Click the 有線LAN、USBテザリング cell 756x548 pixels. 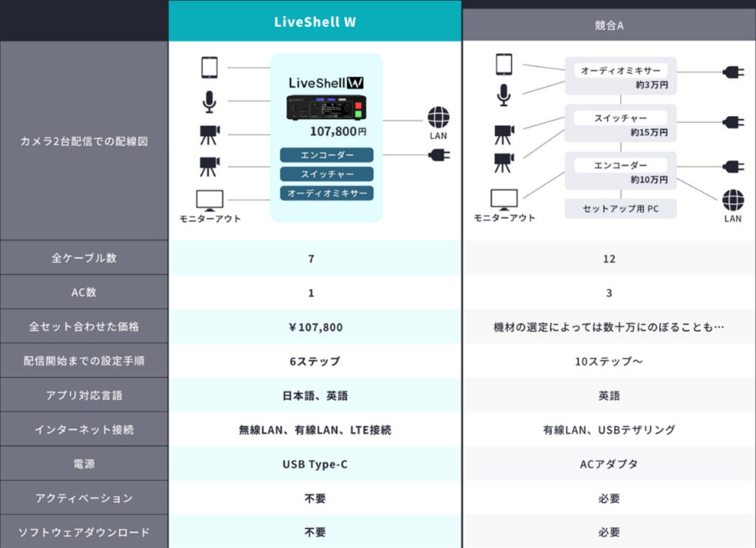point(609,430)
